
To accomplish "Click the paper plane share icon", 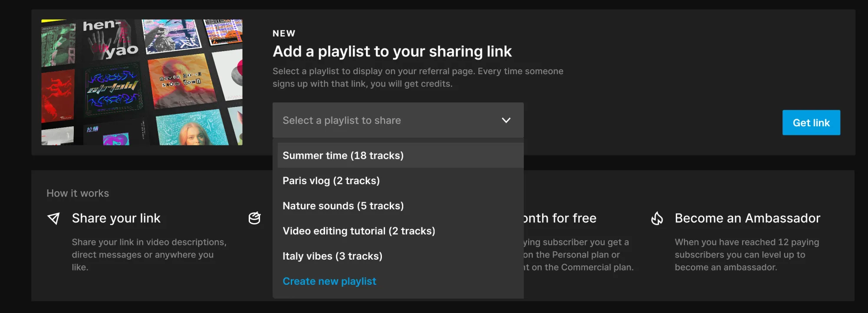I will 53,218.
